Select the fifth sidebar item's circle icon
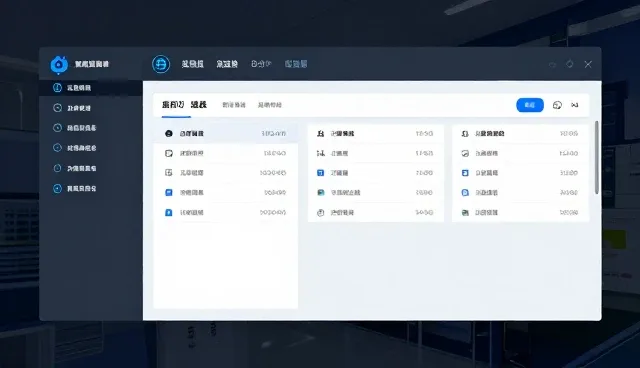640x368 pixels. 58,168
